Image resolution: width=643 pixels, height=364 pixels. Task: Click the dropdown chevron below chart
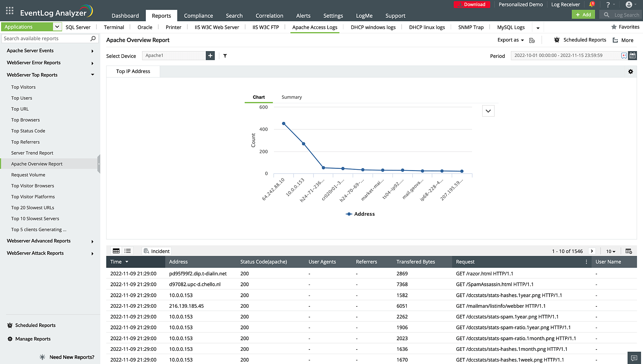(x=488, y=111)
